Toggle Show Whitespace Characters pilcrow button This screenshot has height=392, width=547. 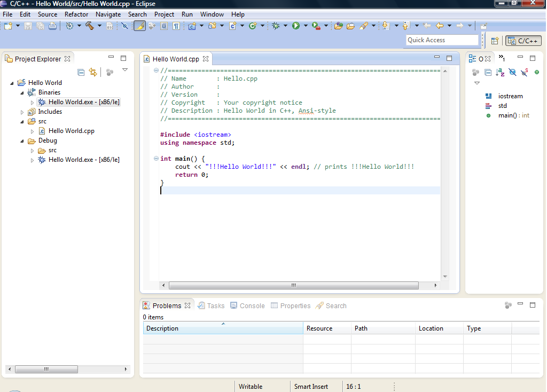tap(176, 26)
